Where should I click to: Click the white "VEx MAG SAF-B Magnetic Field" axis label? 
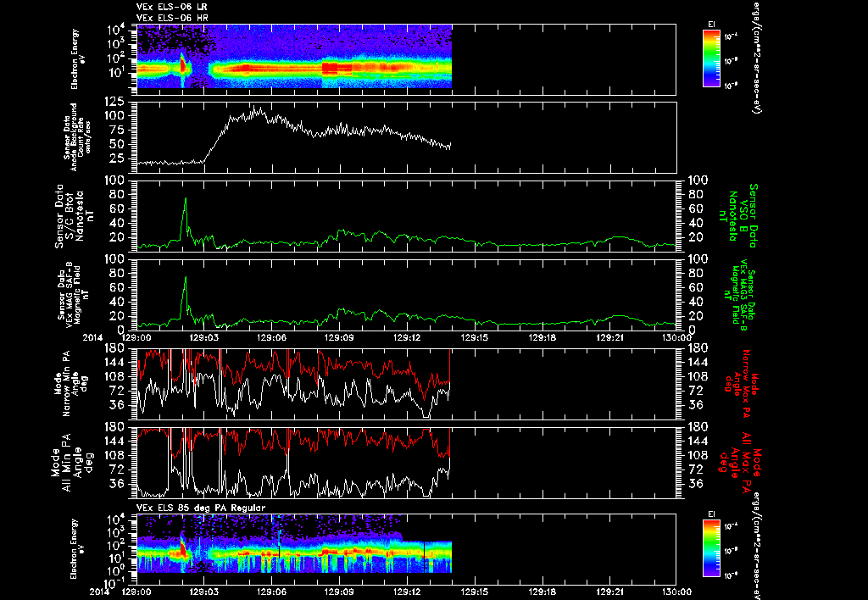[73, 295]
